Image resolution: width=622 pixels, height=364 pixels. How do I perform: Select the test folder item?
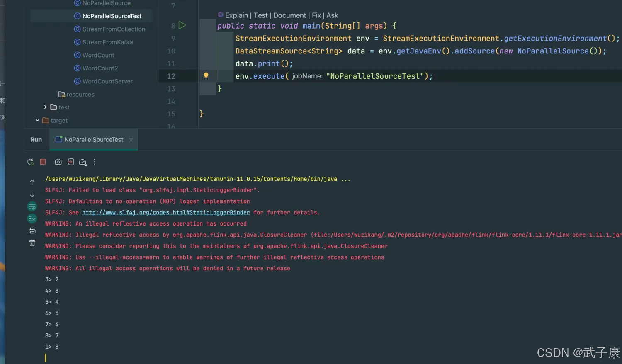click(x=60, y=107)
